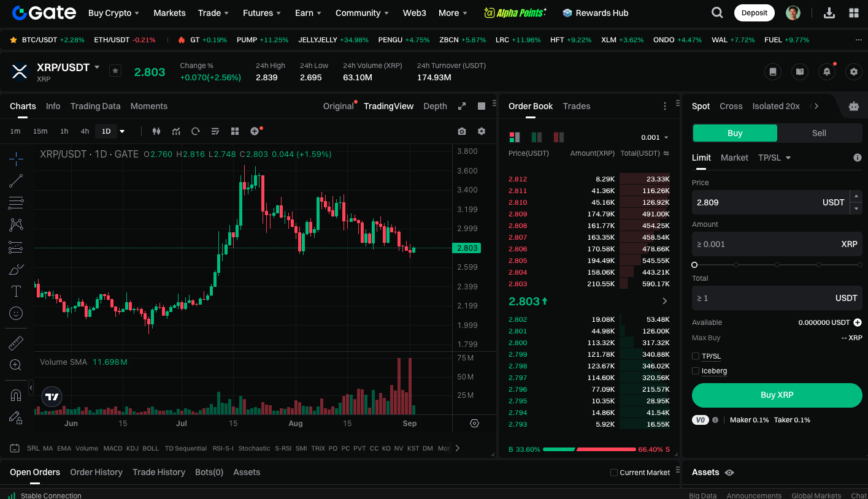Add XRP/USDT to favorites star

coord(115,70)
